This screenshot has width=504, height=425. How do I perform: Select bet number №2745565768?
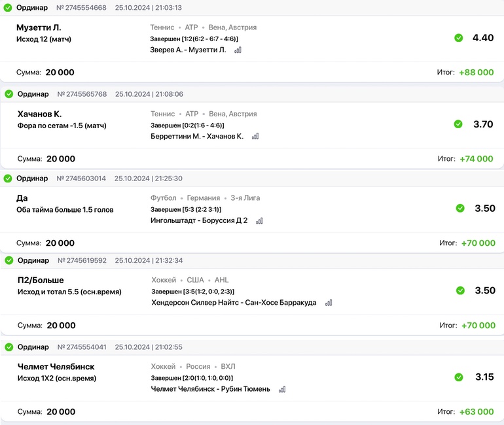coord(82,94)
